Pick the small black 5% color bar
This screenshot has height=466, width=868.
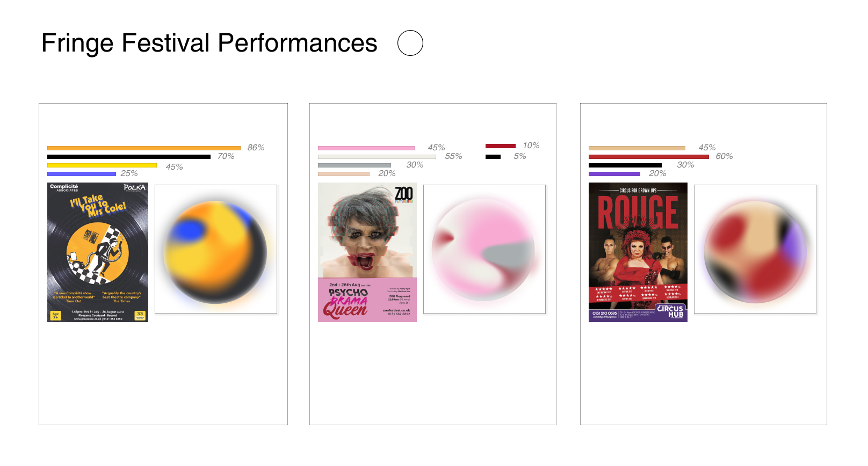(x=493, y=157)
